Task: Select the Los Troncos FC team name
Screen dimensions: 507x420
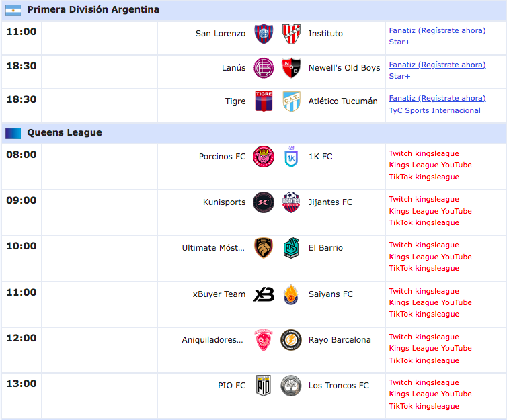Action: [x=338, y=386]
